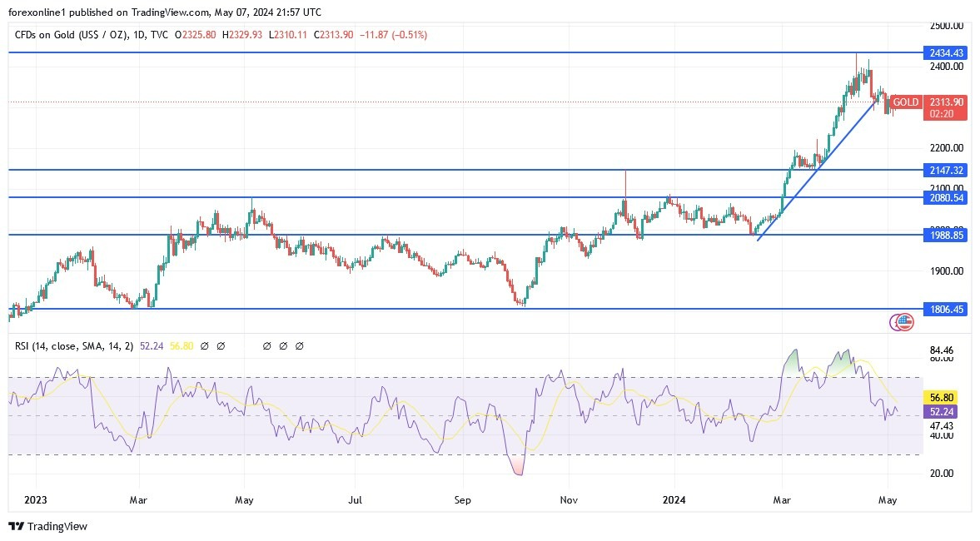Click the 1988.85 horizontal line label
Image resolution: width=980 pixels, height=541 pixels.
[x=947, y=236]
